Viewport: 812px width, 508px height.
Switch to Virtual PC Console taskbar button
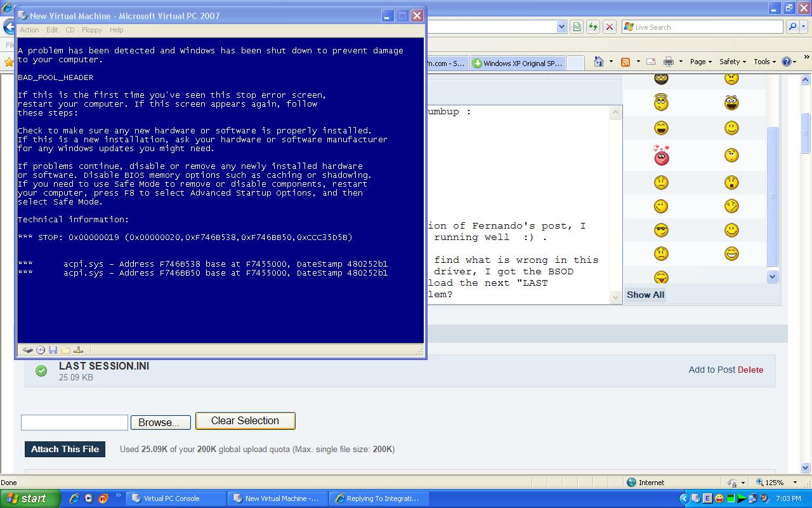tap(176, 498)
